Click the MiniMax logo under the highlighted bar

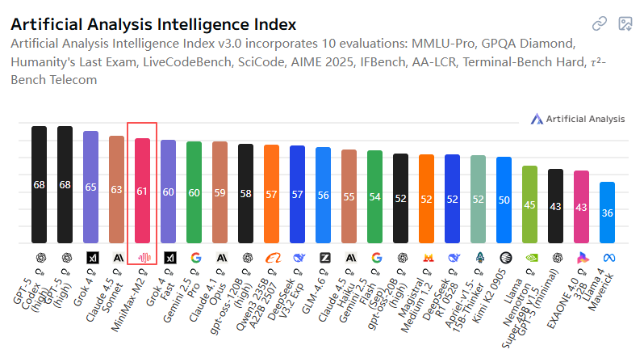point(143,258)
